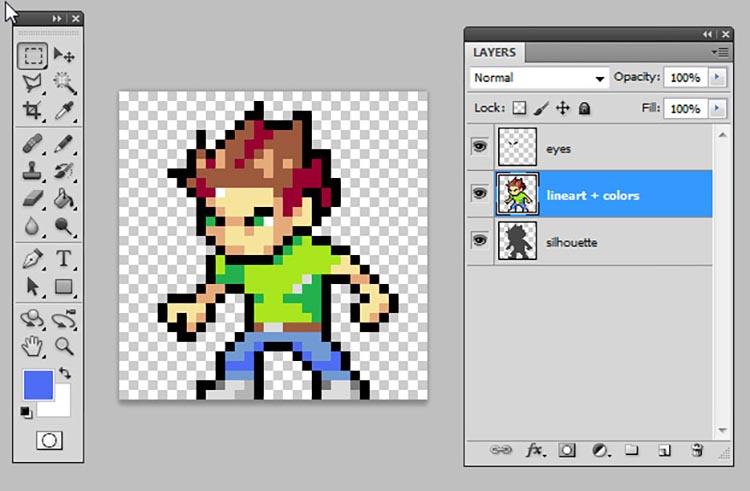Choose the Zoom magnifier tool
Image resolution: width=750 pixels, height=491 pixels.
tap(64, 346)
